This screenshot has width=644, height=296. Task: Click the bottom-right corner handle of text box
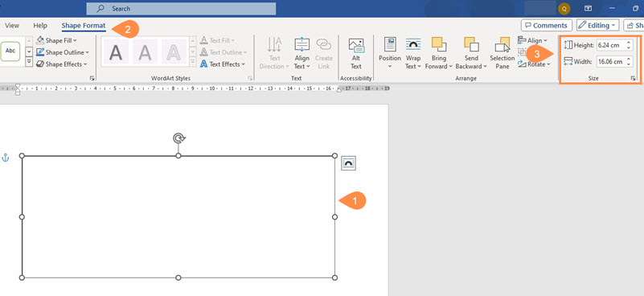click(334, 278)
